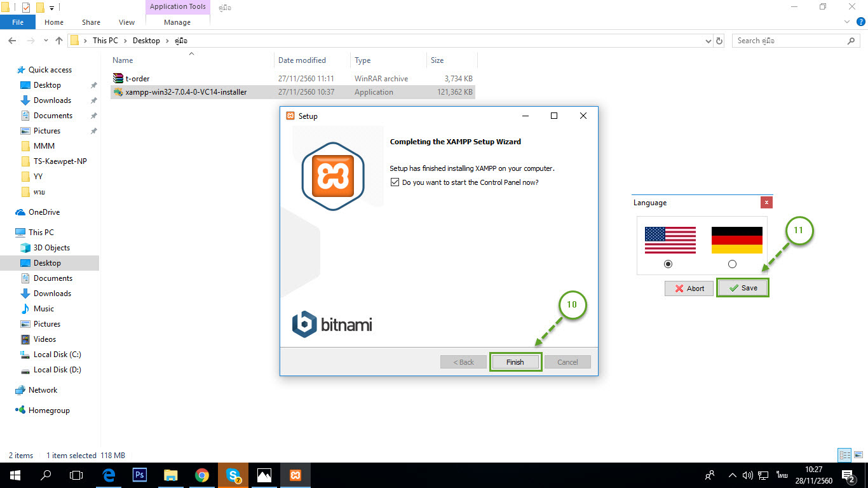Open Task View from the taskbar
The image size is (868, 488).
(76, 475)
